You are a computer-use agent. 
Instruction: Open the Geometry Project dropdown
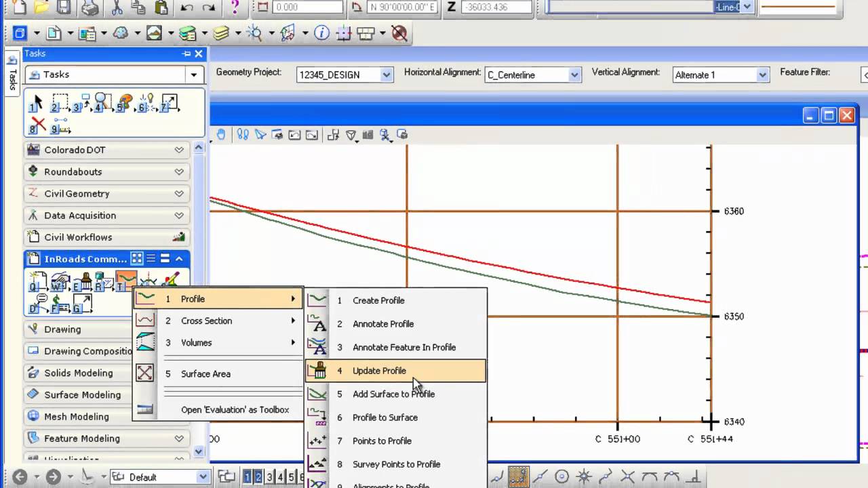tap(387, 75)
